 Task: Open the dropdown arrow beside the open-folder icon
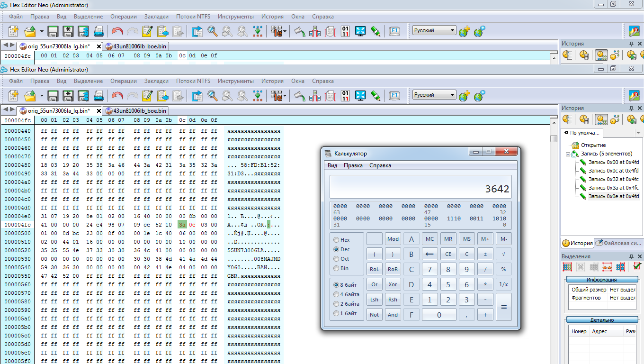tap(42, 96)
